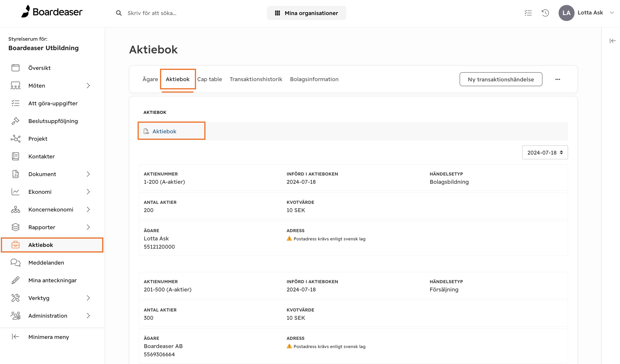Open Kontakter in the sidebar
620x364 pixels.
[x=41, y=156]
